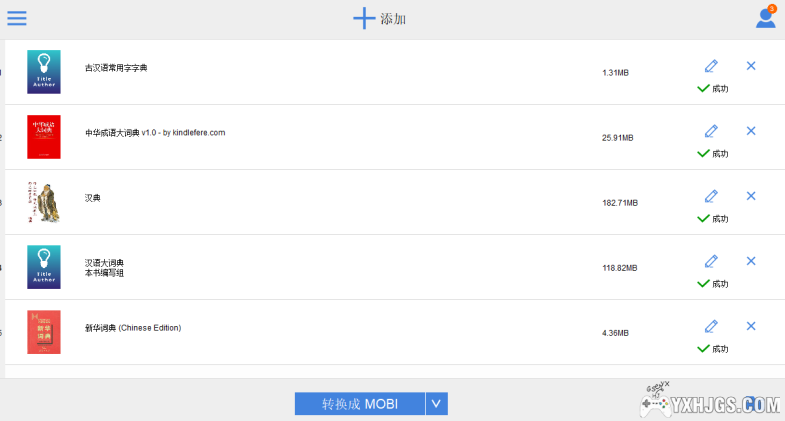
Task: Click the 汉典 Confucius cover thumbnail
Action: tap(44, 202)
